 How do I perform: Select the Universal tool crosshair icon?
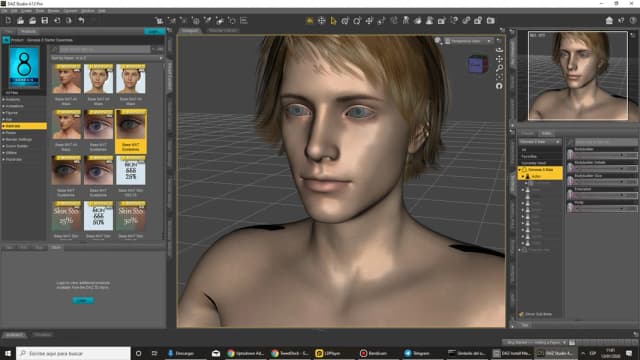pyautogui.click(x=321, y=20)
